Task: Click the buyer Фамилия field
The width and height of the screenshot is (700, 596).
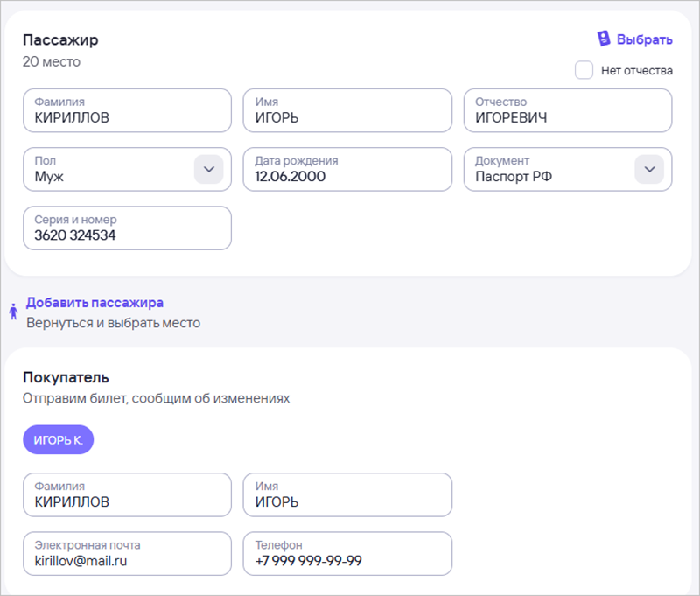Action: 127,495
